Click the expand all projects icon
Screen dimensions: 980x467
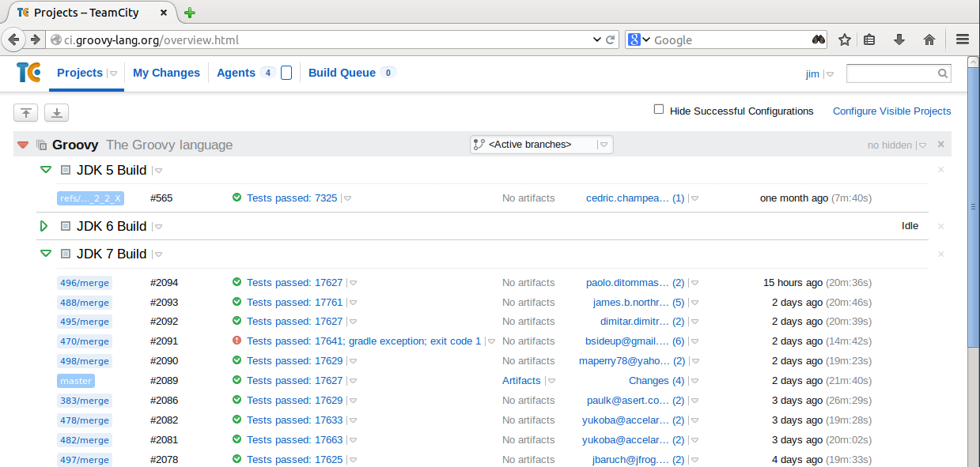[x=56, y=113]
